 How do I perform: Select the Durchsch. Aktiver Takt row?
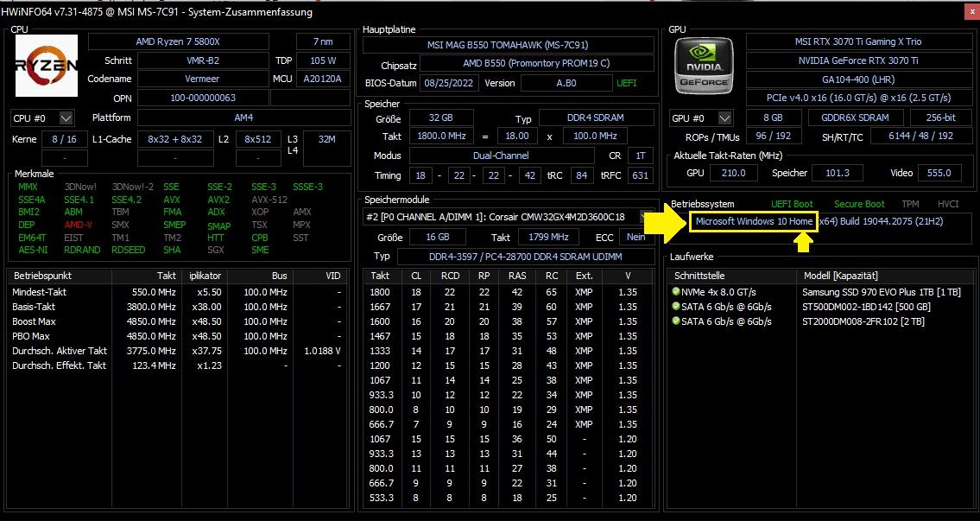(x=178, y=351)
